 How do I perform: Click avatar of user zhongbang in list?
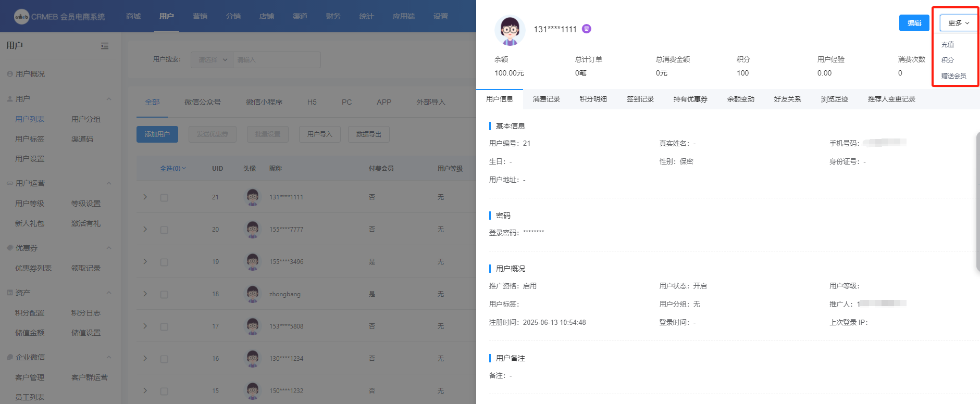pos(253,294)
